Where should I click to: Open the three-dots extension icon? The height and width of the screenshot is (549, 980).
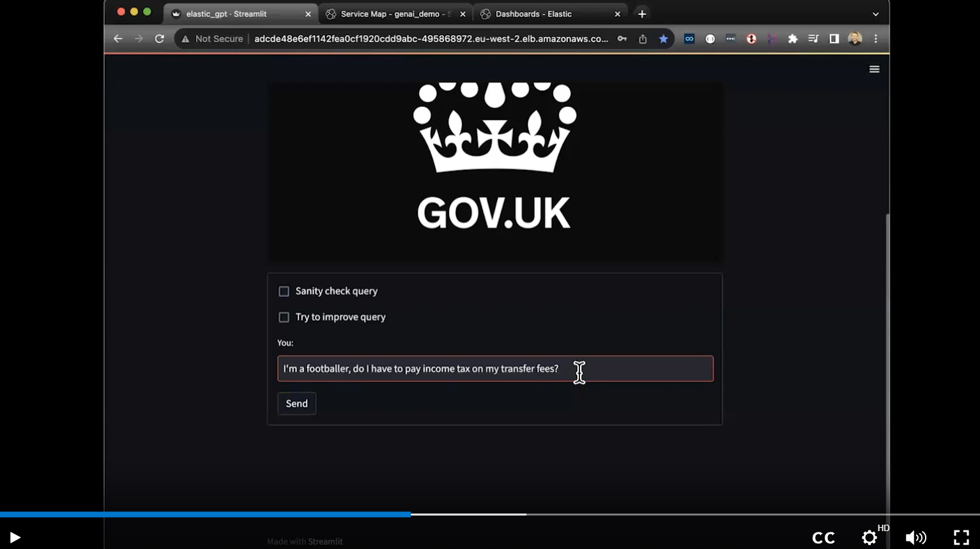(730, 39)
